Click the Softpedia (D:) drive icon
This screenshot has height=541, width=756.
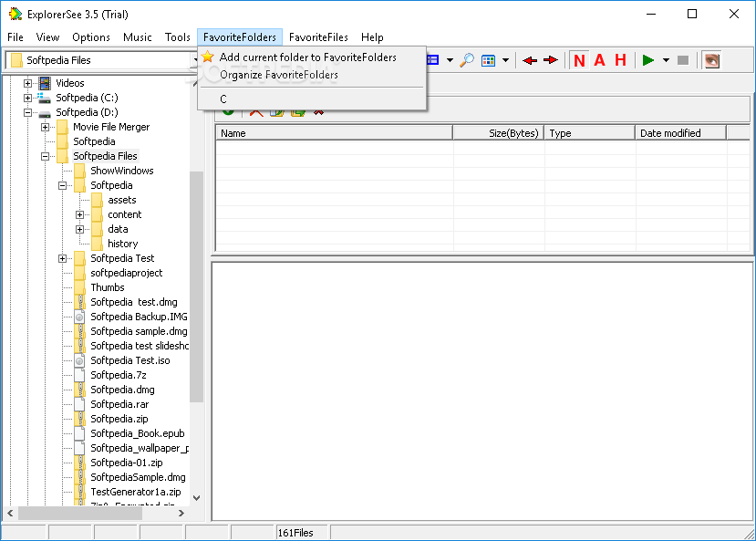(x=45, y=114)
